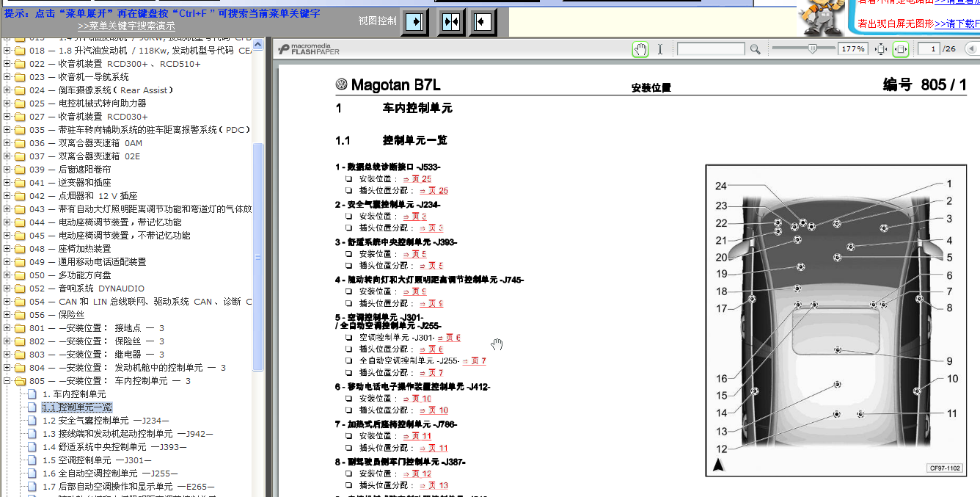Click the 请下载 link in top banner

tap(957, 23)
